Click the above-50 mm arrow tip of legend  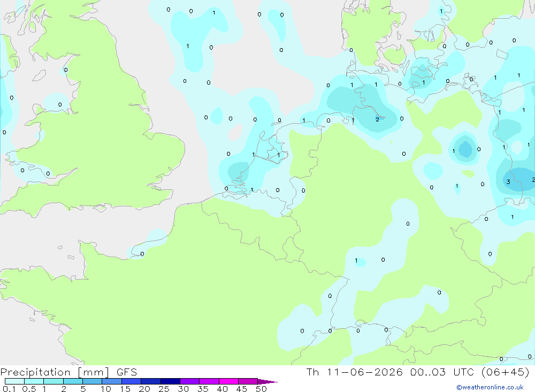click(x=268, y=381)
